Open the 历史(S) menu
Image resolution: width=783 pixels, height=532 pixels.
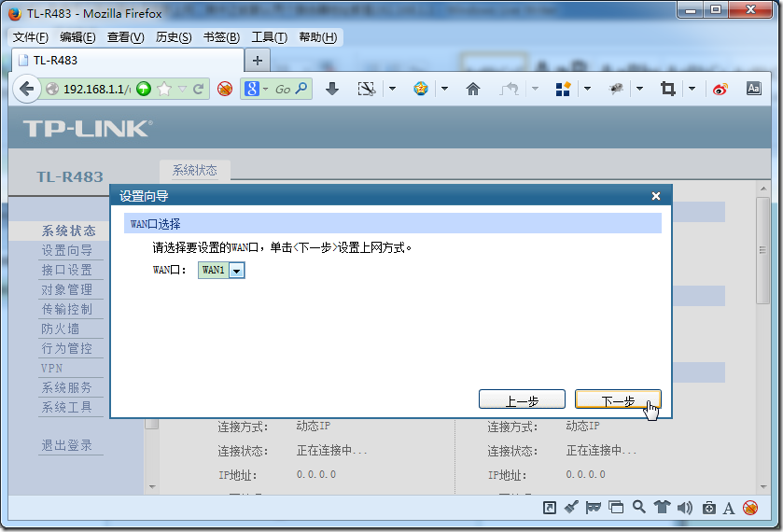pyautogui.click(x=174, y=37)
